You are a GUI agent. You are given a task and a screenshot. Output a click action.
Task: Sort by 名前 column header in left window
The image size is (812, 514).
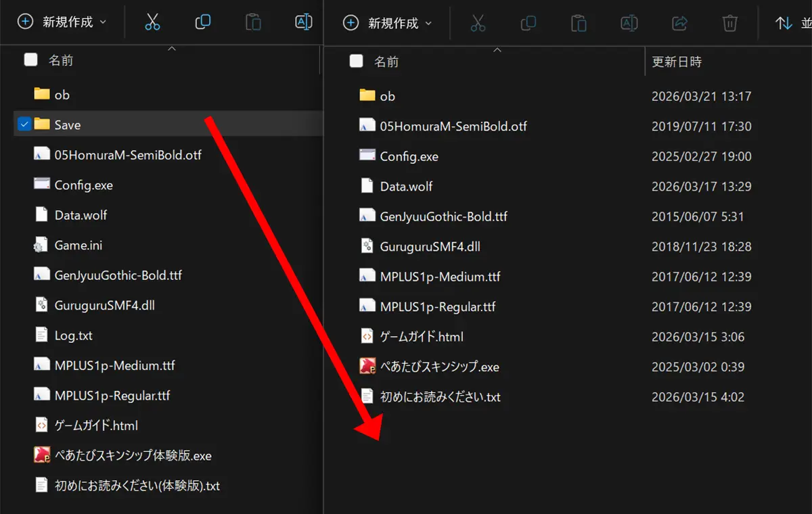(x=61, y=60)
